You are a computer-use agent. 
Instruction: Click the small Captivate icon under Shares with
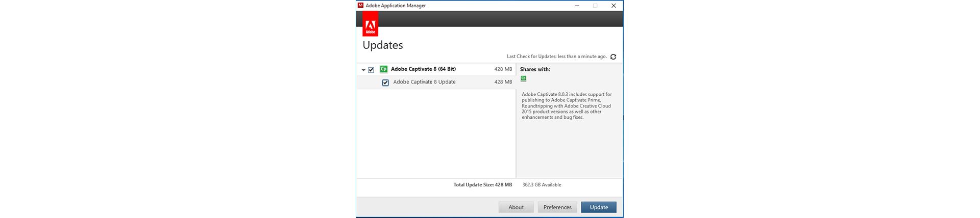[x=523, y=78]
